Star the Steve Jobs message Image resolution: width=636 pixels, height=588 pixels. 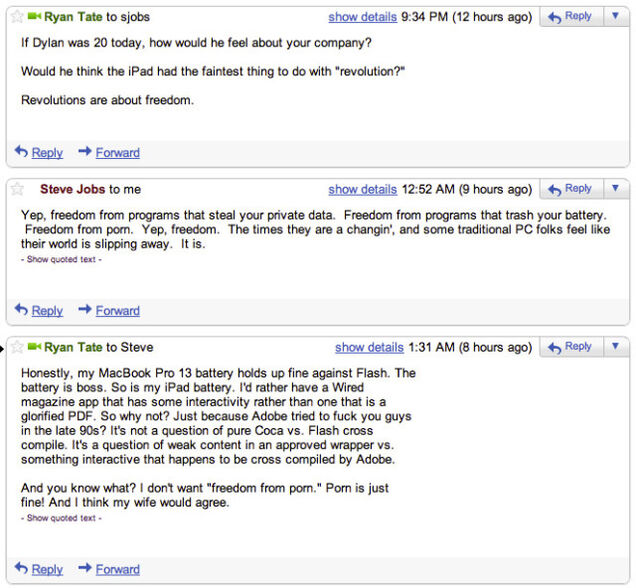(x=17, y=189)
